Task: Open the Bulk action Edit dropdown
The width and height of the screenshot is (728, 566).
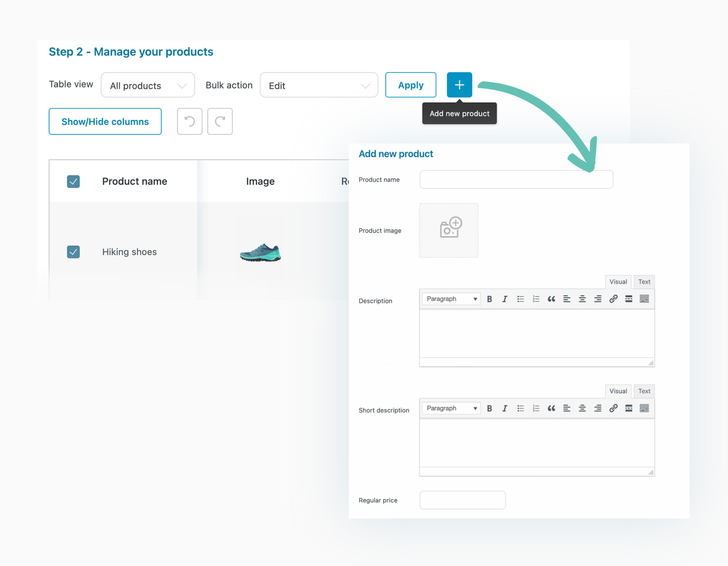Action: pos(318,85)
